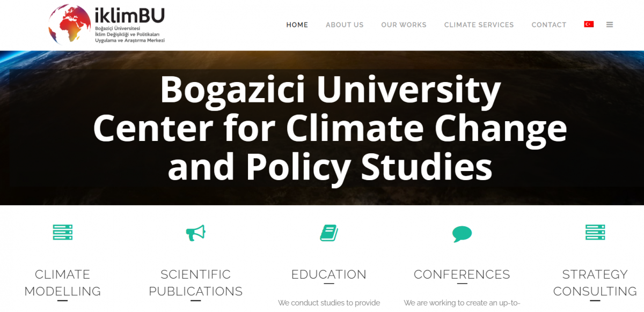
Task: Click the megaphone Scientific Publications icon
Action: (x=196, y=233)
